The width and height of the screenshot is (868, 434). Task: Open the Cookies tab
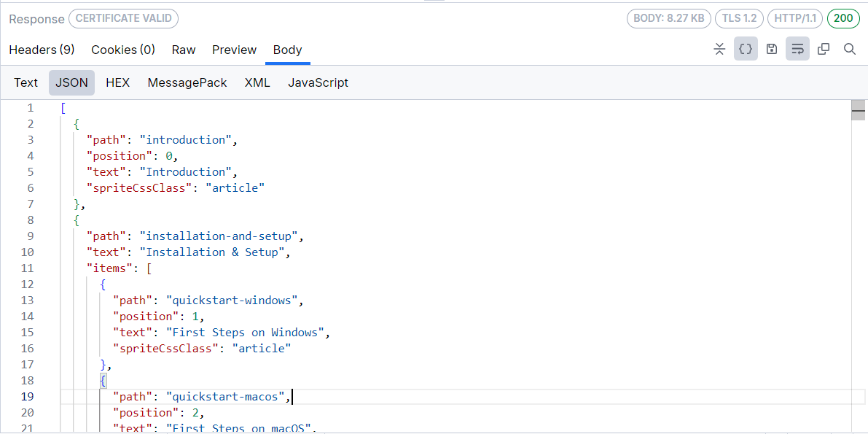point(122,50)
